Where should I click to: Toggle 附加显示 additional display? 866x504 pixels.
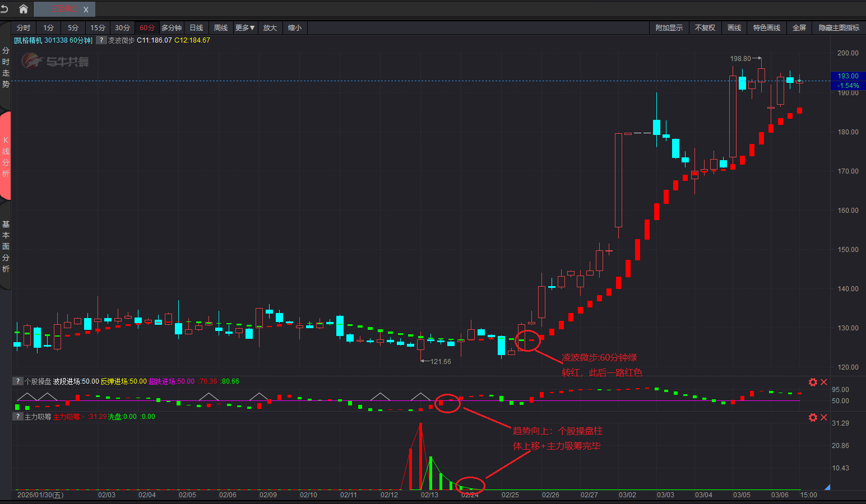coord(669,28)
